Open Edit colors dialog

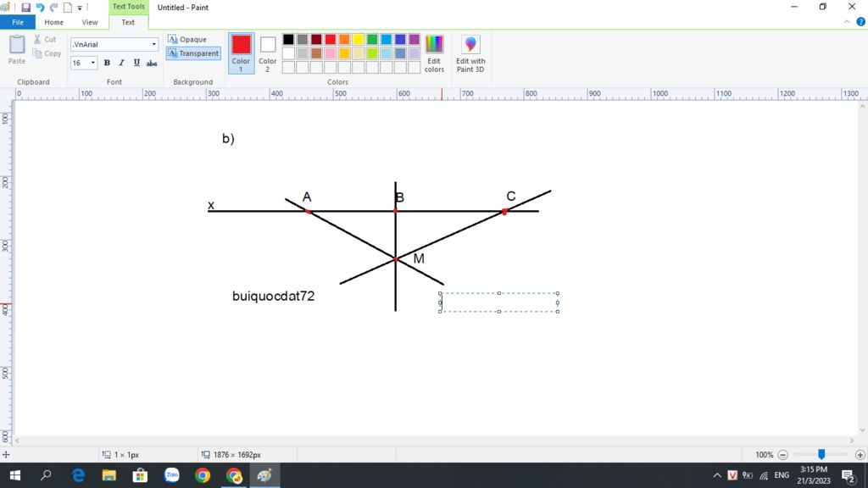pyautogui.click(x=434, y=53)
